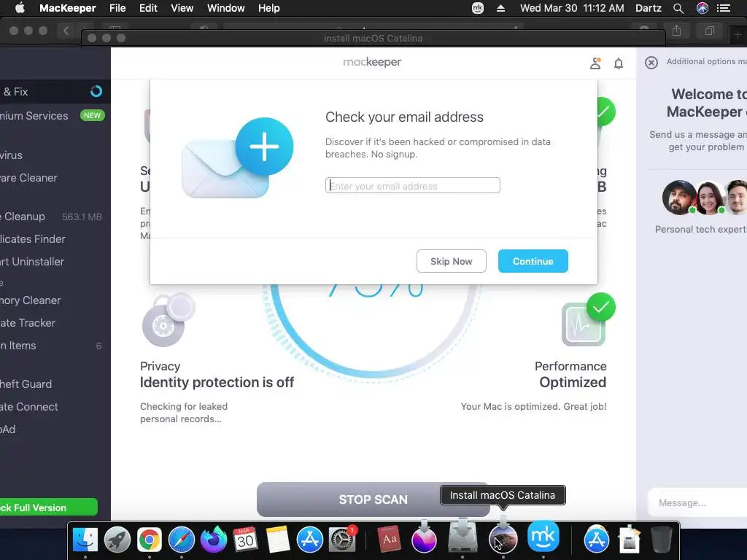Open the Finder icon in the dock
The height and width of the screenshot is (560, 747).
click(x=85, y=540)
